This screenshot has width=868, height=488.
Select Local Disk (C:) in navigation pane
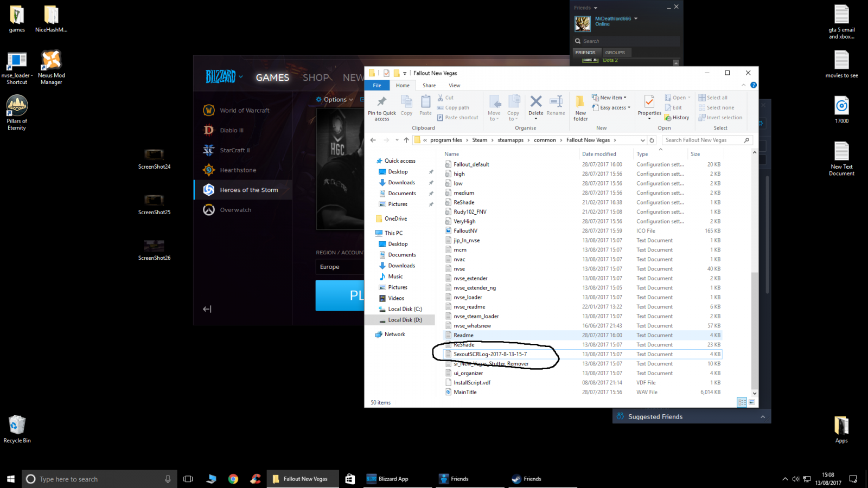[x=405, y=309]
